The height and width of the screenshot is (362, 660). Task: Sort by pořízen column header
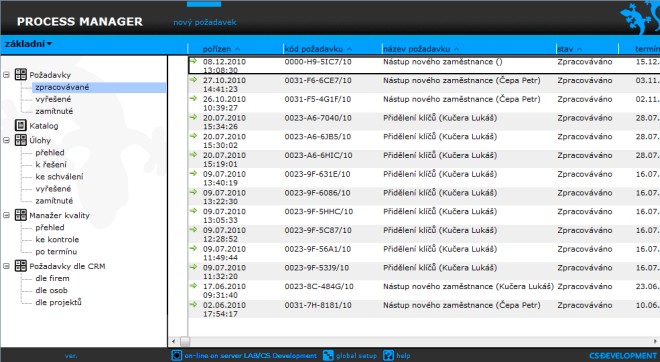pos(221,49)
